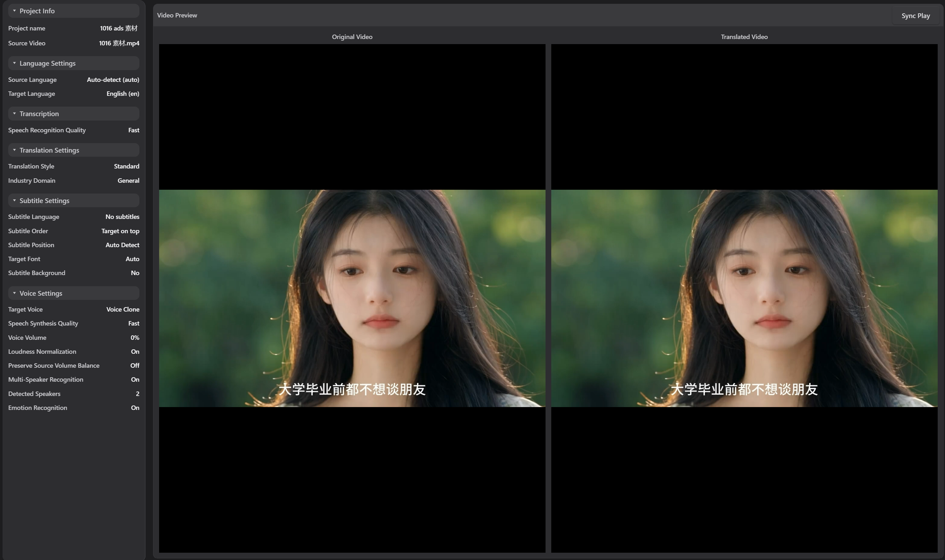Click the Sync Play button

(915, 16)
